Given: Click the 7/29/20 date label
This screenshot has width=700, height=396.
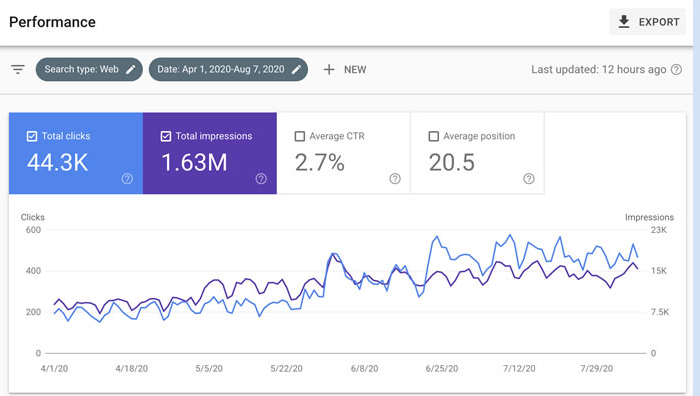Looking at the screenshot, I should (596, 368).
